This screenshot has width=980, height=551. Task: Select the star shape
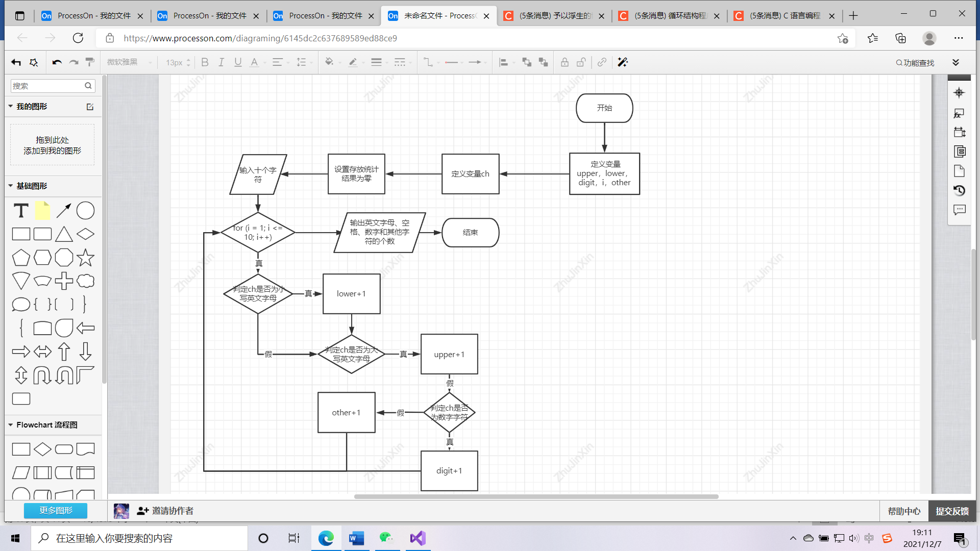[x=85, y=258]
